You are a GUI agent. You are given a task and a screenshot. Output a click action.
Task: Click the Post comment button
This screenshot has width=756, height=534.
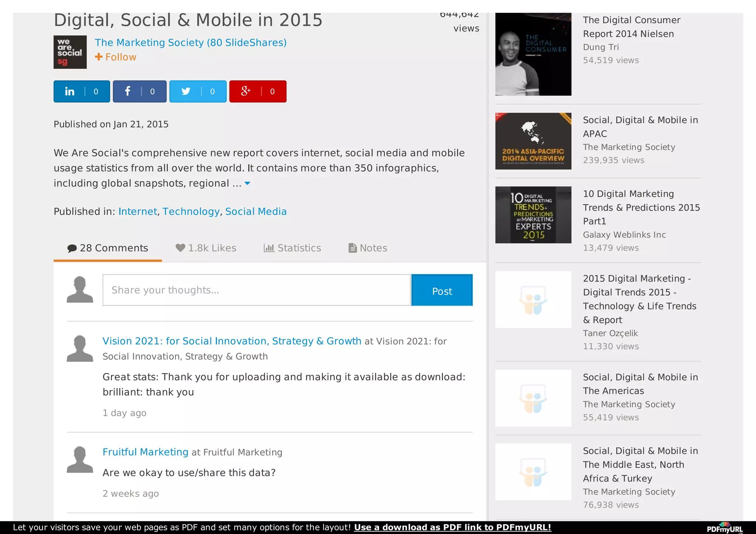click(x=442, y=290)
